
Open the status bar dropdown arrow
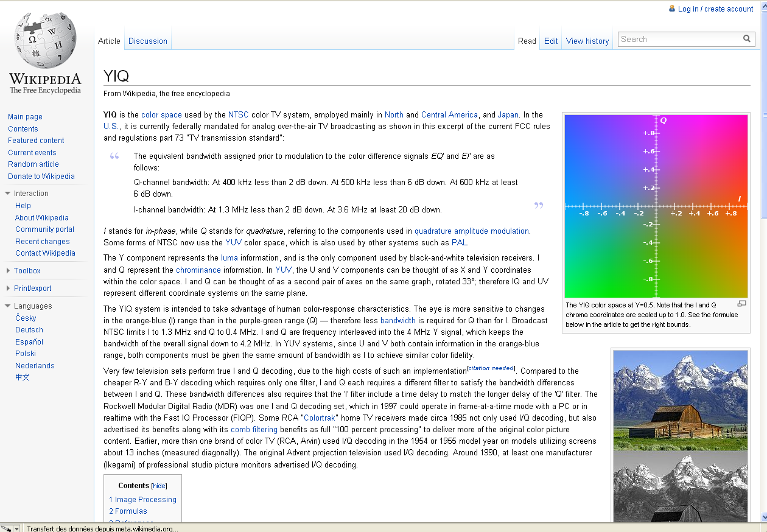pos(16,528)
